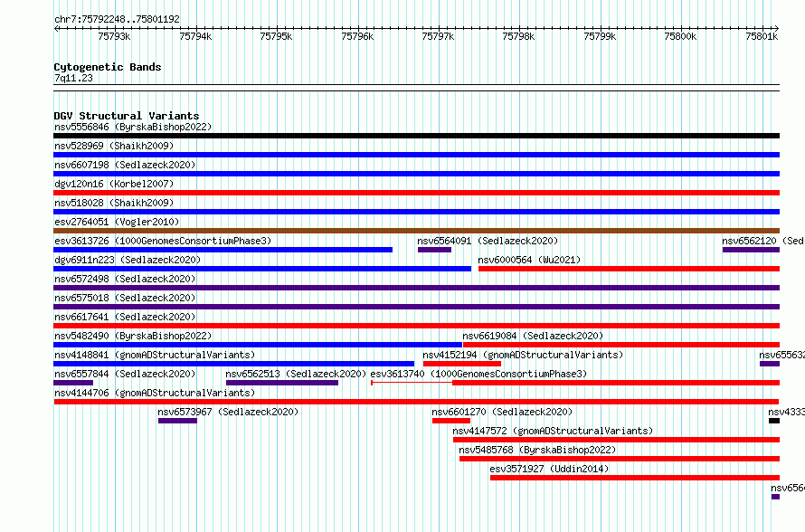Open nsv6564091 (Sedlazeck2020) label

[488, 241]
